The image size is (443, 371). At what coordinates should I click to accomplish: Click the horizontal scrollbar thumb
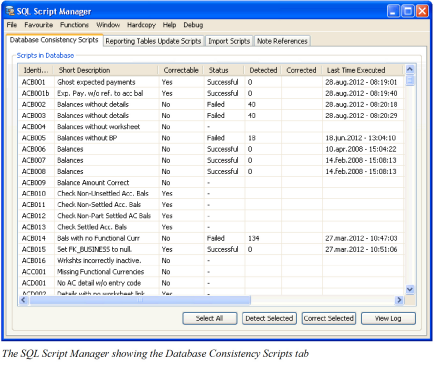tap(140, 300)
